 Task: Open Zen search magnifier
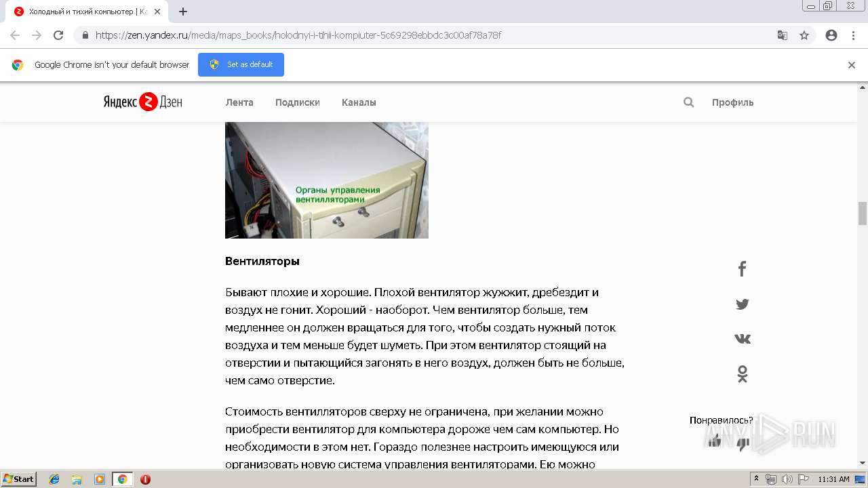(x=688, y=102)
